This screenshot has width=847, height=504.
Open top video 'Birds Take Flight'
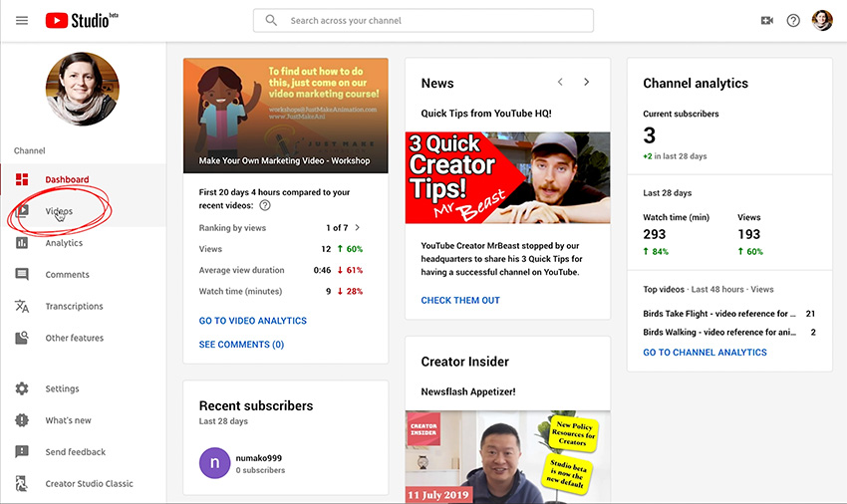(x=719, y=314)
